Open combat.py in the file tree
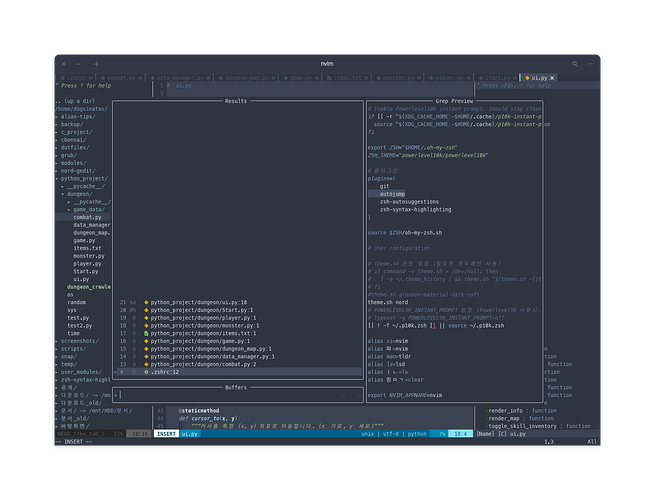This screenshot has height=500, width=654. pyautogui.click(x=86, y=217)
